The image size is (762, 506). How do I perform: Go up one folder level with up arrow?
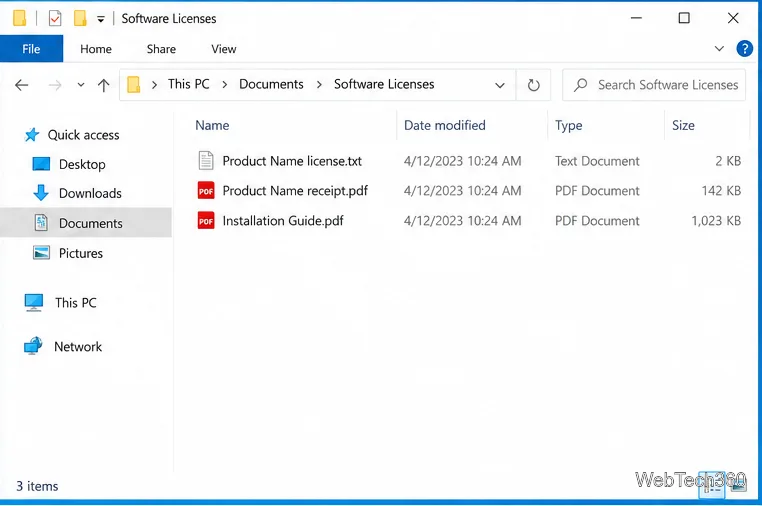tap(103, 86)
